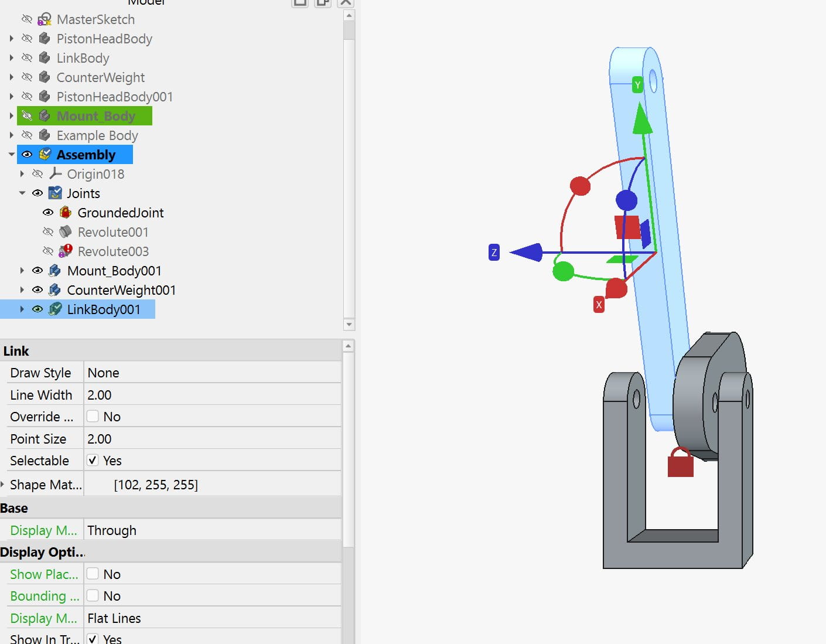This screenshot has width=826, height=644.
Task: Hide the GroundedJoint with its eye icon
Action: [48, 213]
